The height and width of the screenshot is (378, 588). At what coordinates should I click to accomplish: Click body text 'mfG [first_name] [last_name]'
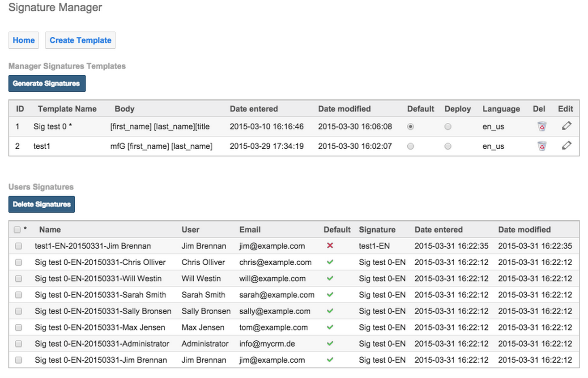point(161,146)
